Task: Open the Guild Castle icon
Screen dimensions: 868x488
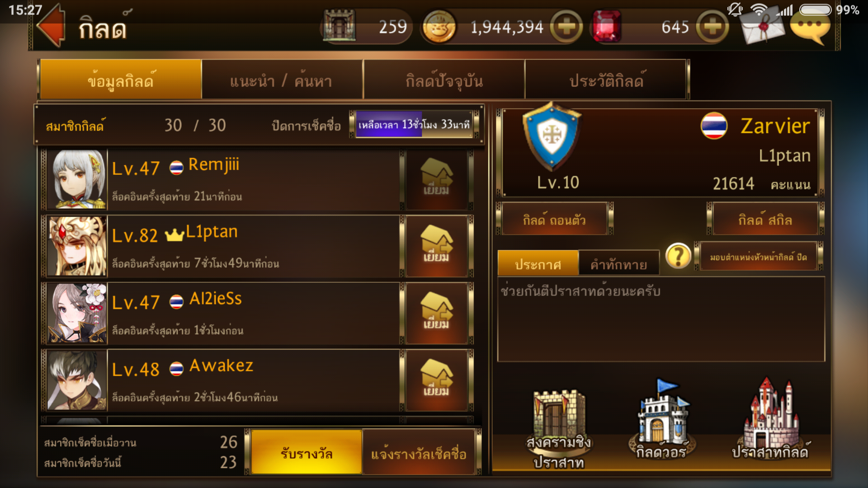Action: (770, 419)
